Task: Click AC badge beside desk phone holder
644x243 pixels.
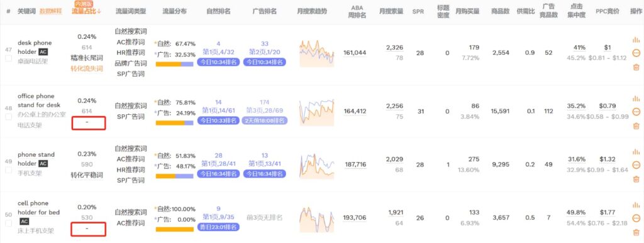Action: point(43,51)
